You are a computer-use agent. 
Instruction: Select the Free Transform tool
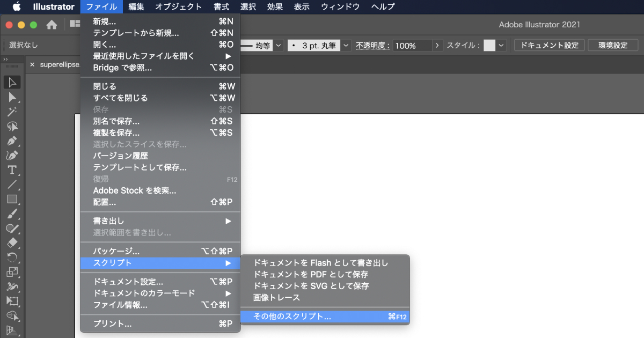[x=12, y=300]
